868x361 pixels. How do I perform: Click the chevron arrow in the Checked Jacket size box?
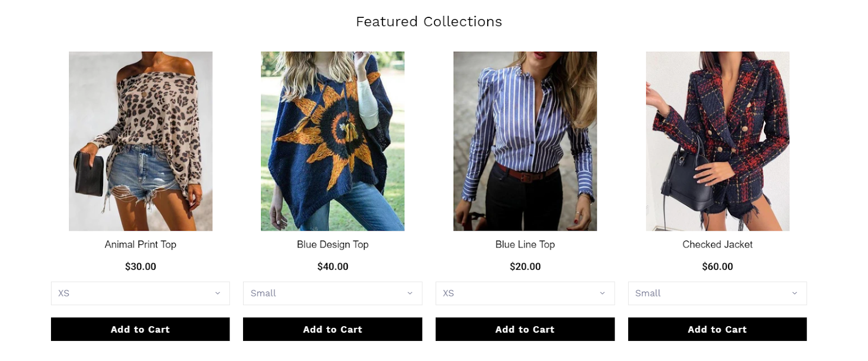tap(794, 293)
